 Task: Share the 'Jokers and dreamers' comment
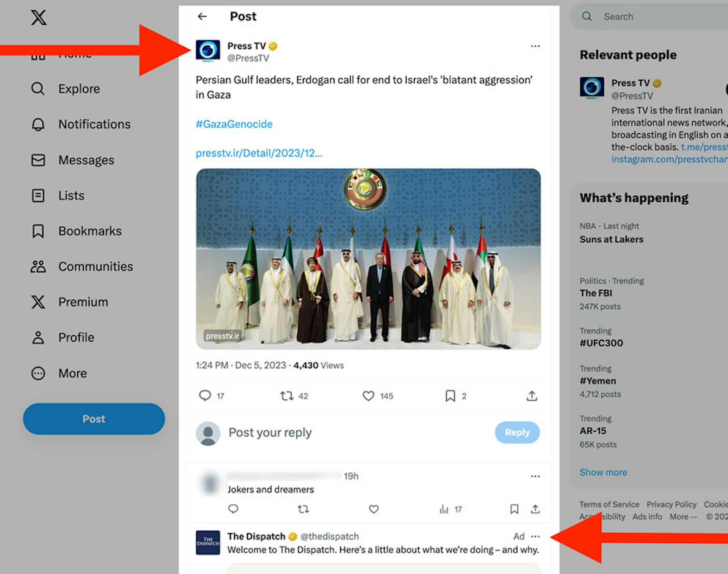pyautogui.click(x=535, y=509)
